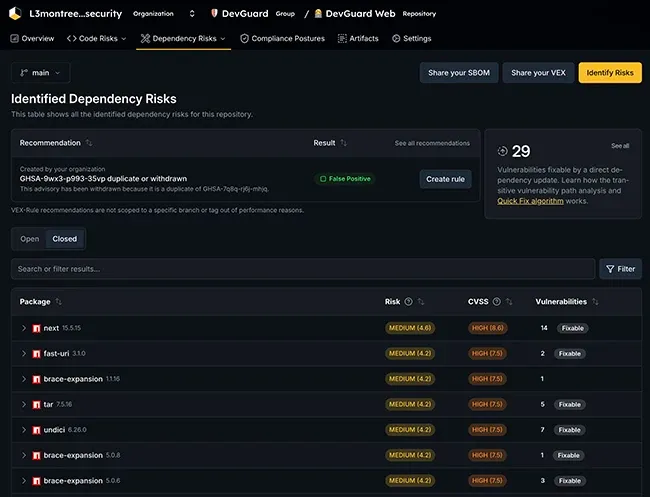650x497 pixels.
Task: Sort by the CVSS column arrows
Action: [509, 302]
